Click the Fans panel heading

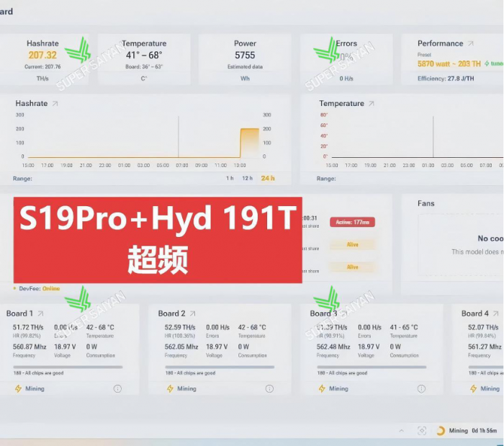[x=426, y=203]
